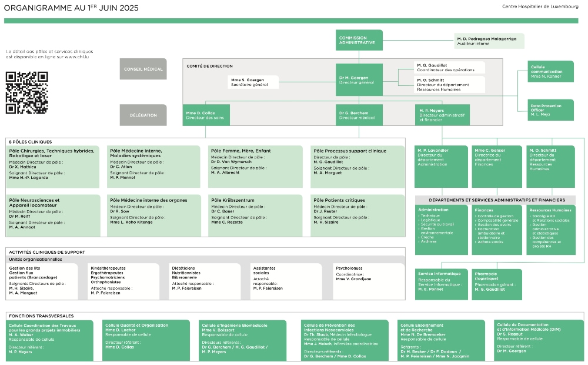Open Pôle Médecine interne des organes card
Viewport: 588px width, 365px height.
[153, 215]
